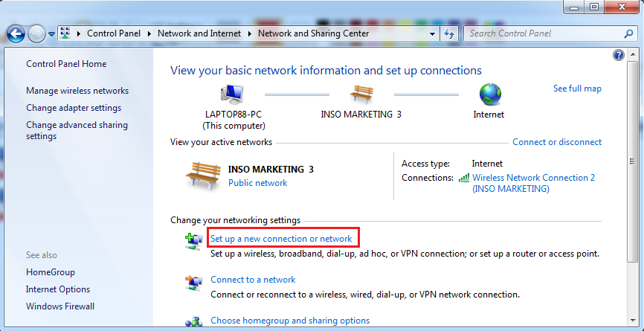Click the magnifier icon in search box
Viewport: 644px width, 331px height.
tap(628, 33)
